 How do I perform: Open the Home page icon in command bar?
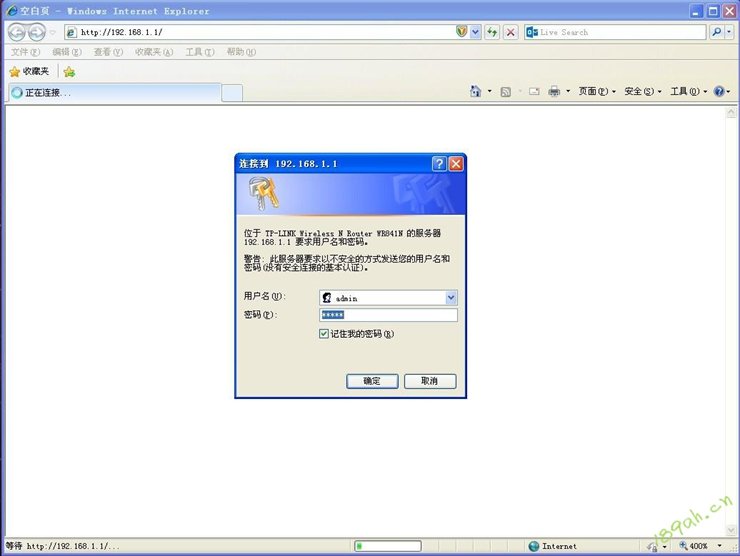pyautogui.click(x=476, y=91)
